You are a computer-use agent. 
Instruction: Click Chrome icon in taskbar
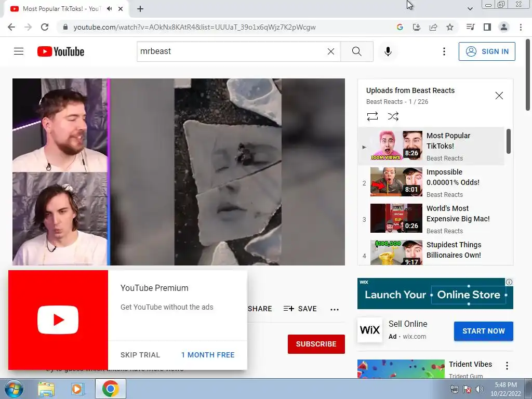(x=110, y=389)
